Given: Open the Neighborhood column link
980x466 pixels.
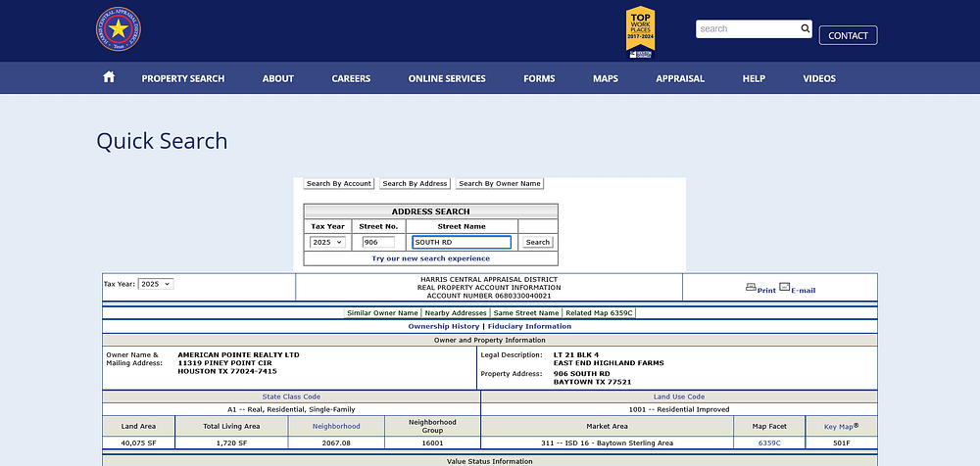Looking at the screenshot, I should coord(336,426).
